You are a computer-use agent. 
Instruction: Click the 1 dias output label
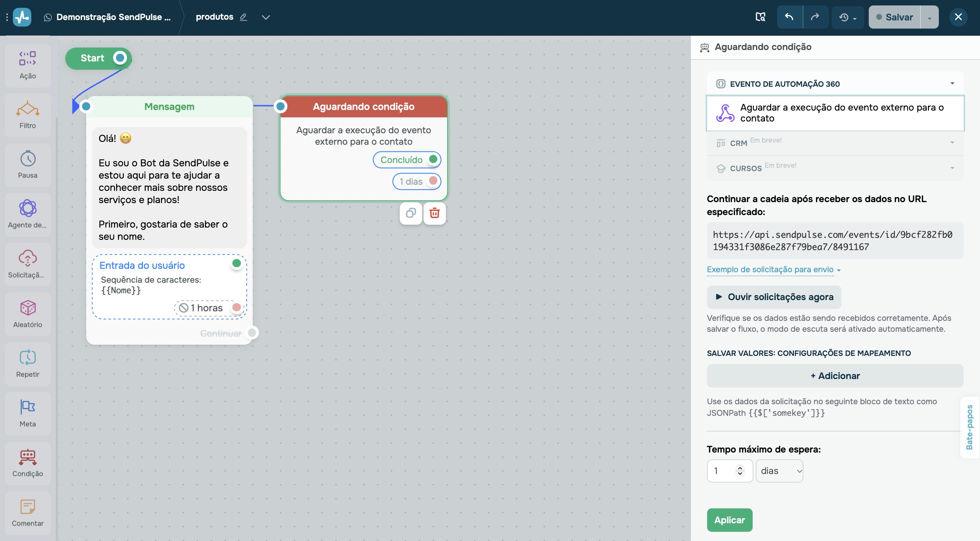(x=411, y=181)
